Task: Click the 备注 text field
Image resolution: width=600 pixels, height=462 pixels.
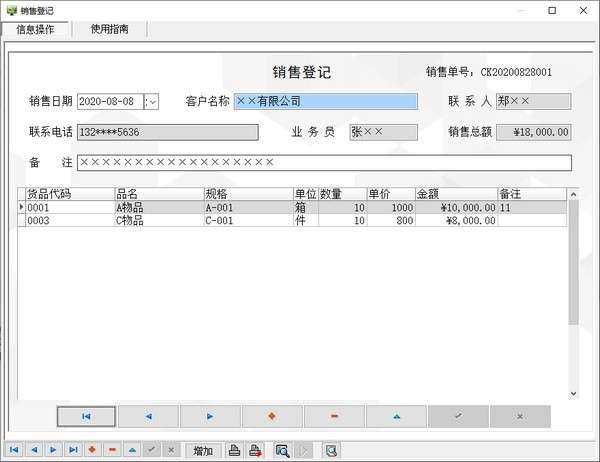Action: (x=324, y=163)
